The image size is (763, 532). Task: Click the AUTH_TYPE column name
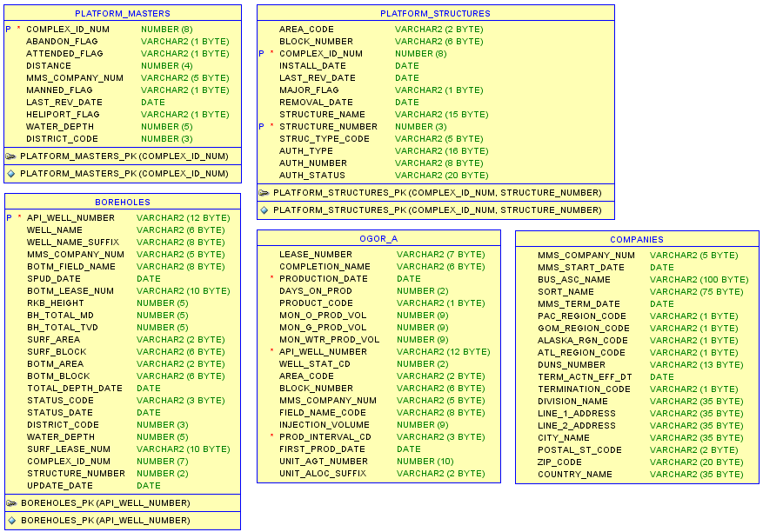[306, 150]
